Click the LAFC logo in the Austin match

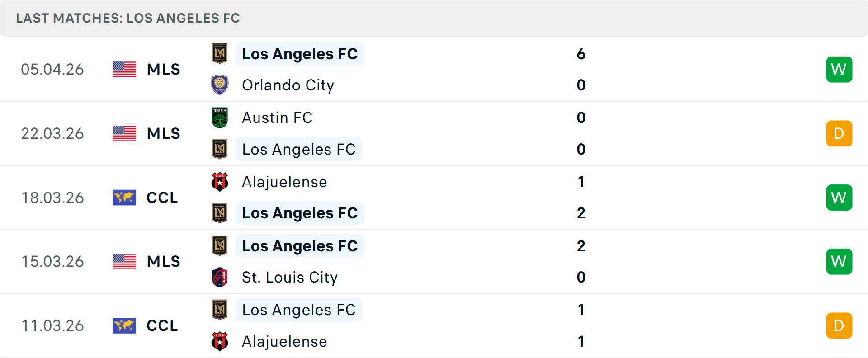[220, 149]
